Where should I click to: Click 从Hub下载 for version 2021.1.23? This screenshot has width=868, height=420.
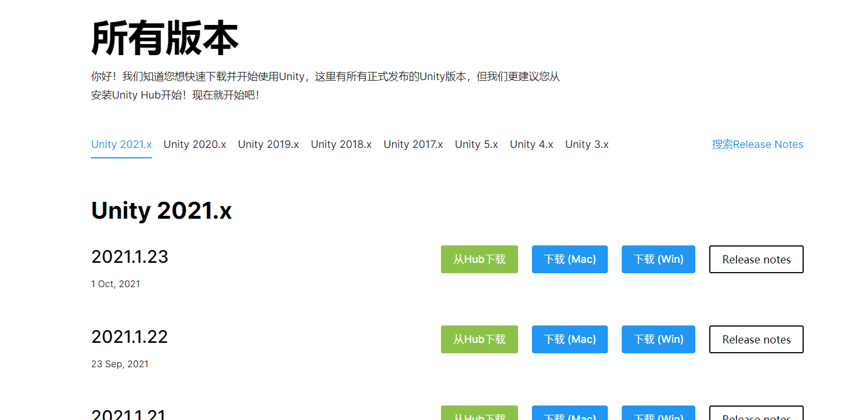pyautogui.click(x=479, y=259)
